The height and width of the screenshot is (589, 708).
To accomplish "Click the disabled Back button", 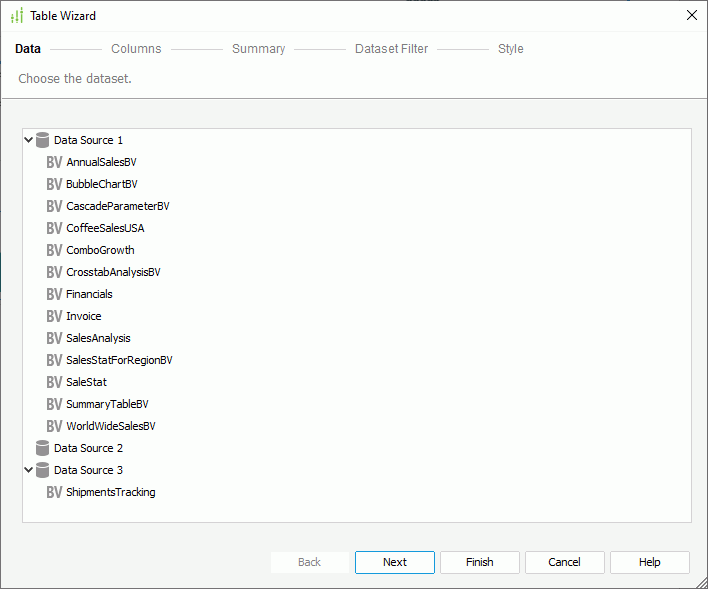I will (x=310, y=562).
